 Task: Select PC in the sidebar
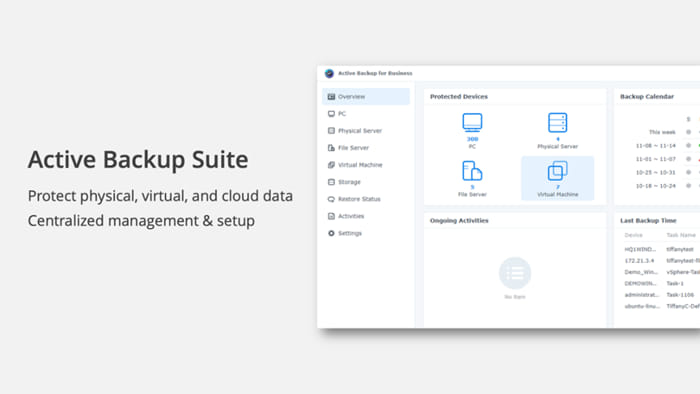tap(366, 114)
